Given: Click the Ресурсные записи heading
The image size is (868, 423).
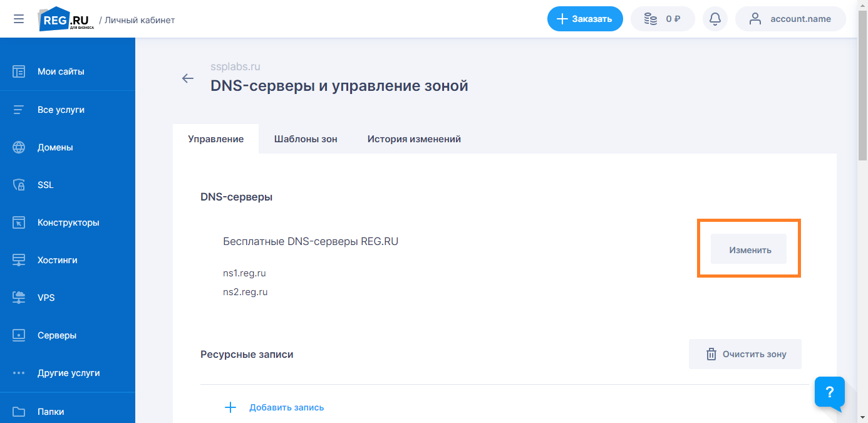Looking at the screenshot, I should pos(247,354).
